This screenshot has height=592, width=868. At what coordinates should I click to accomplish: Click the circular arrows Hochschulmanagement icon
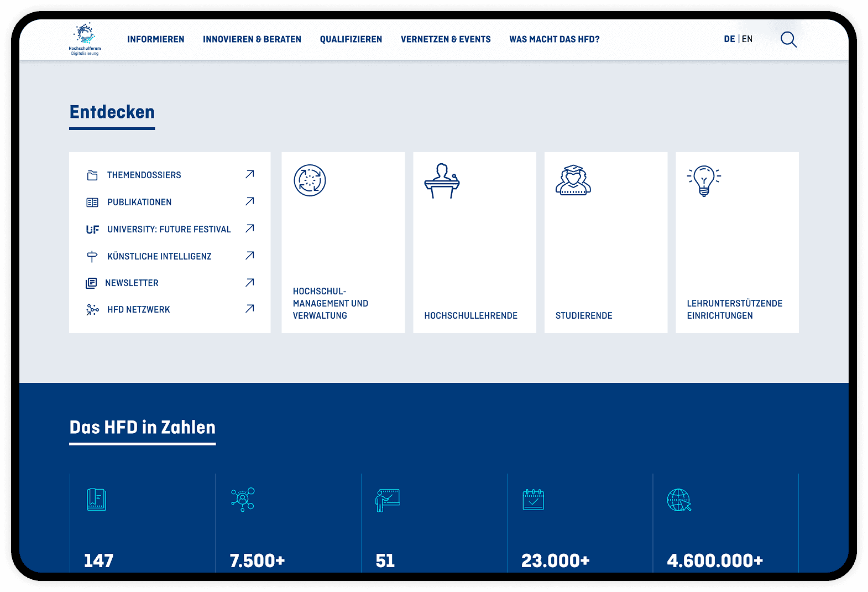310,180
